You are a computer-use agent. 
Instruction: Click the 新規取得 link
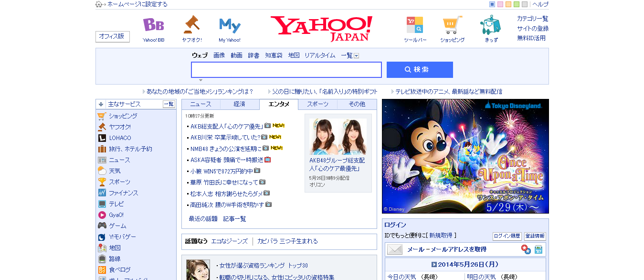pyautogui.click(x=441, y=236)
